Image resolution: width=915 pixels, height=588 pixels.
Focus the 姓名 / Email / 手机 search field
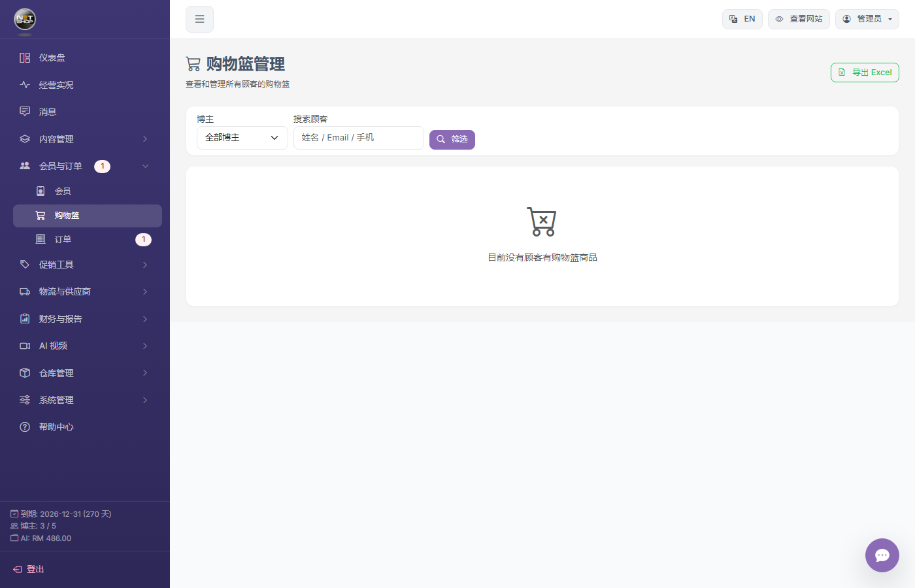point(359,138)
